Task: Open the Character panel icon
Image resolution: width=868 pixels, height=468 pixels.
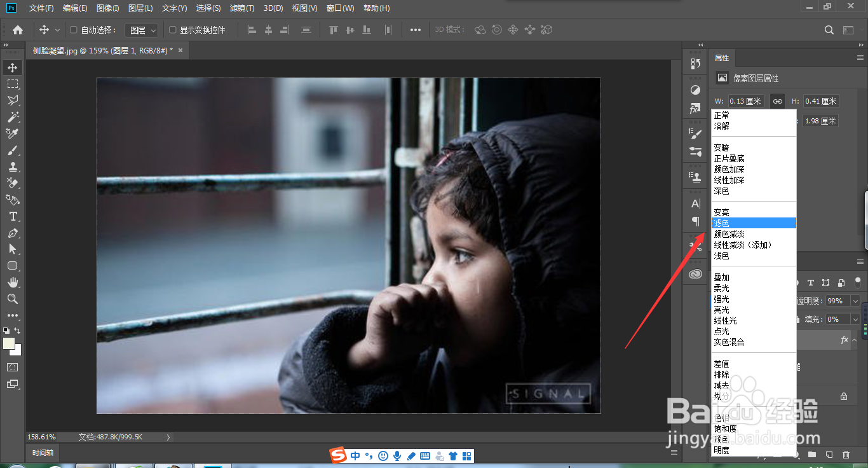Action: (x=695, y=203)
